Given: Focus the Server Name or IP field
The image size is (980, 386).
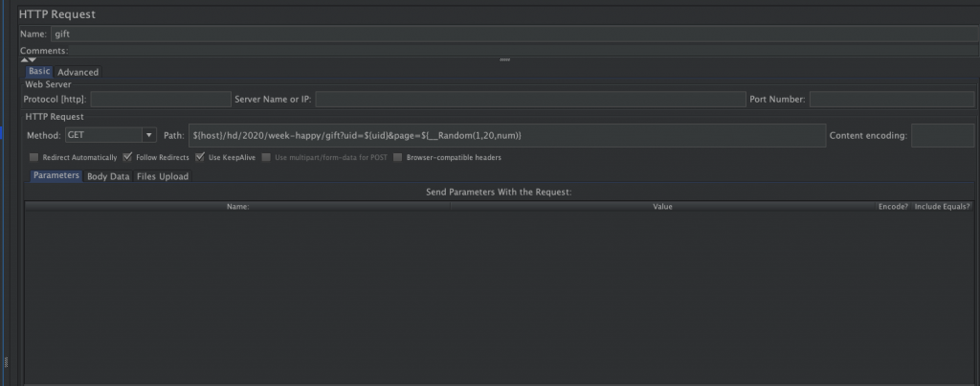Looking at the screenshot, I should (529, 100).
